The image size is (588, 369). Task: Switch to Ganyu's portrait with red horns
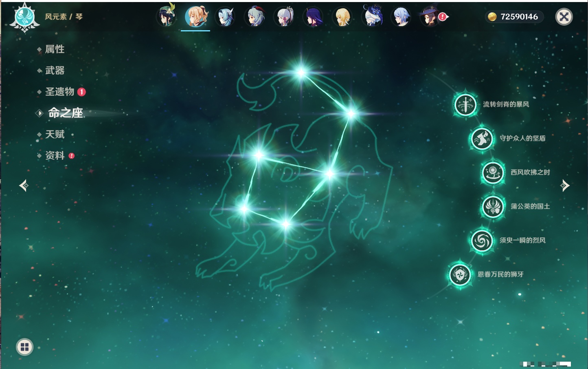(x=255, y=17)
